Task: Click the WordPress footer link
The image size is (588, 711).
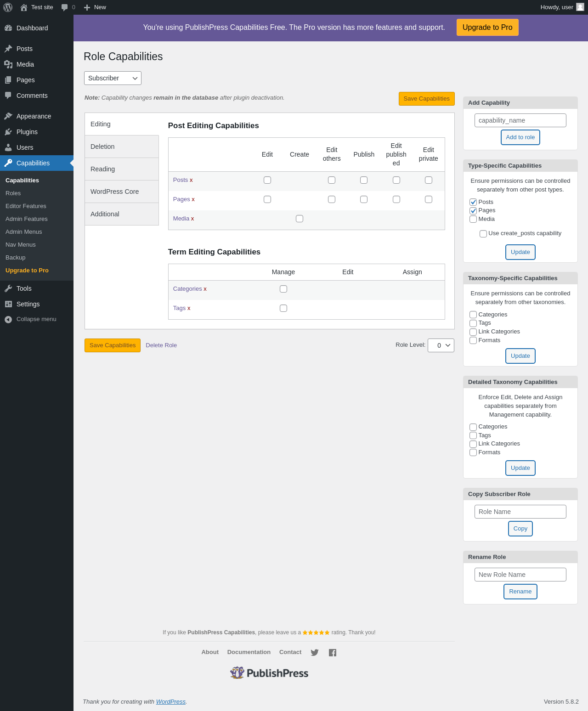Action: [171, 702]
